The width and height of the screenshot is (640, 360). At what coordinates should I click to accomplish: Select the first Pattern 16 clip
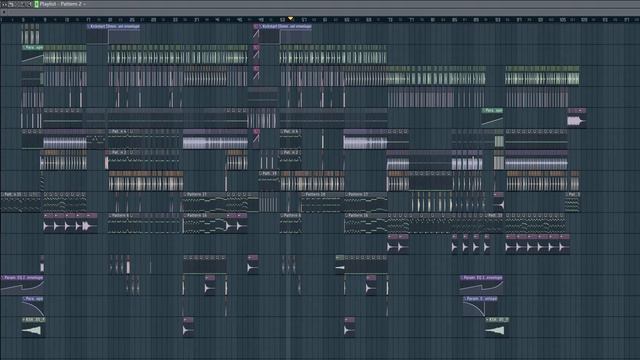[x=204, y=223]
